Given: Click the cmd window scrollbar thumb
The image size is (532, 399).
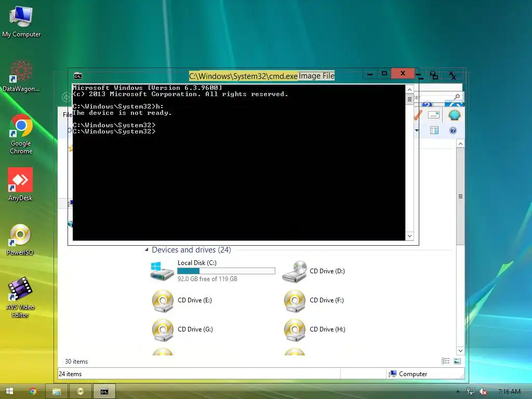Looking at the screenshot, I should [x=409, y=99].
